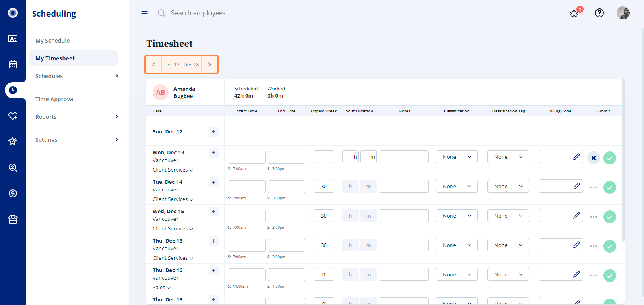Open the help question mark icon
Image resolution: width=644 pixels, height=305 pixels.
tap(599, 13)
